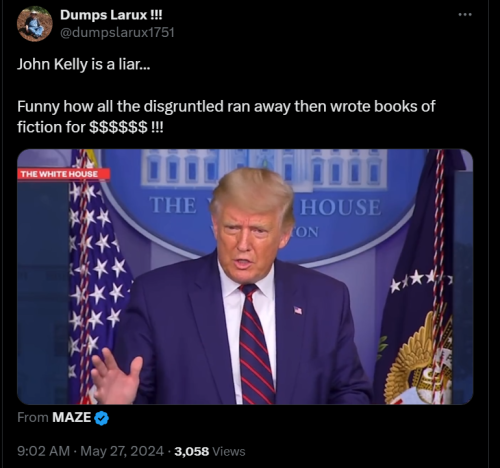Click the HOUSE lettering on blue backdrop
This screenshot has width=500, height=468.
(340, 207)
